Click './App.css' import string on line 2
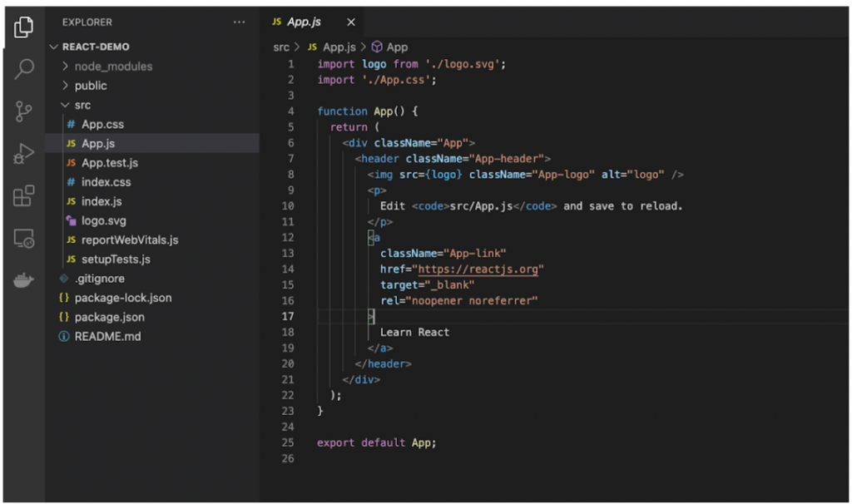The width and height of the screenshot is (852, 504). 396,80
